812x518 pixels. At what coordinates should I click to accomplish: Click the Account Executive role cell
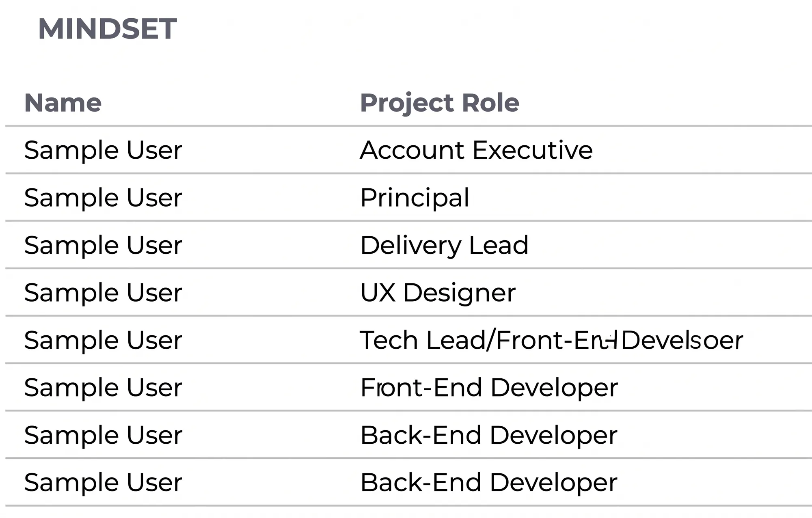[x=477, y=150]
